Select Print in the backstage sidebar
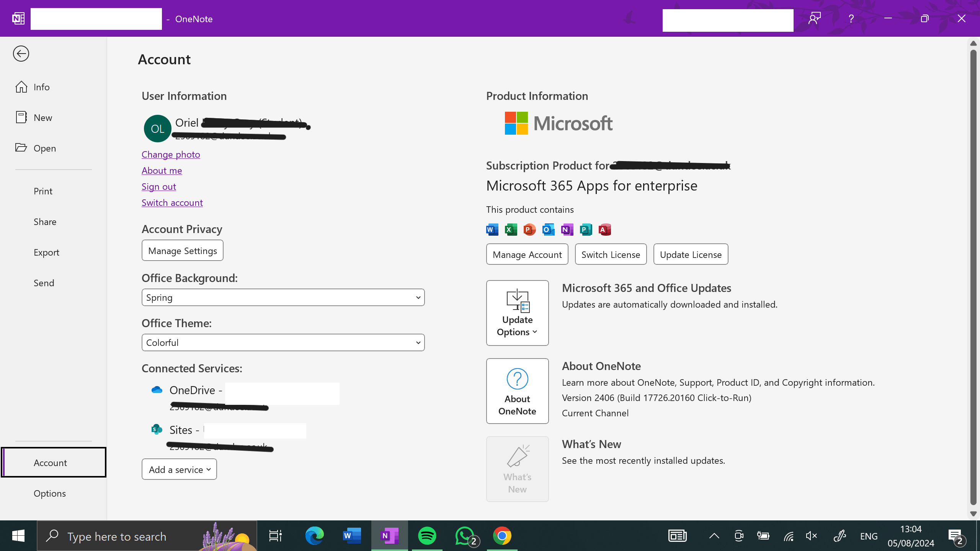The height and width of the screenshot is (551, 980). [53, 191]
